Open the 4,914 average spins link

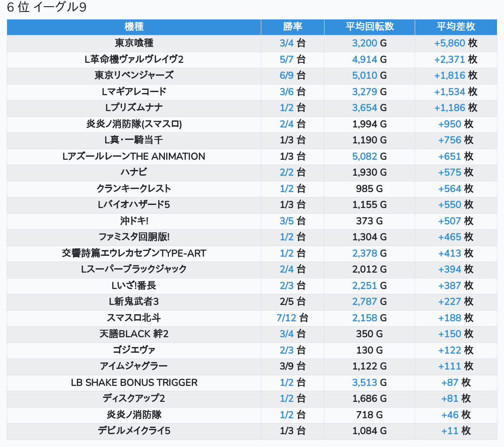pyautogui.click(x=364, y=59)
